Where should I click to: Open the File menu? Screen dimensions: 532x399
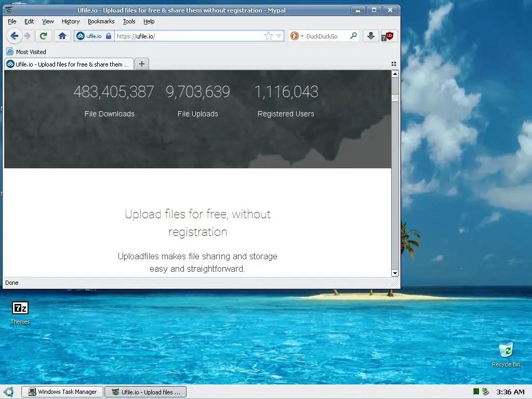[x=12, y=21]
